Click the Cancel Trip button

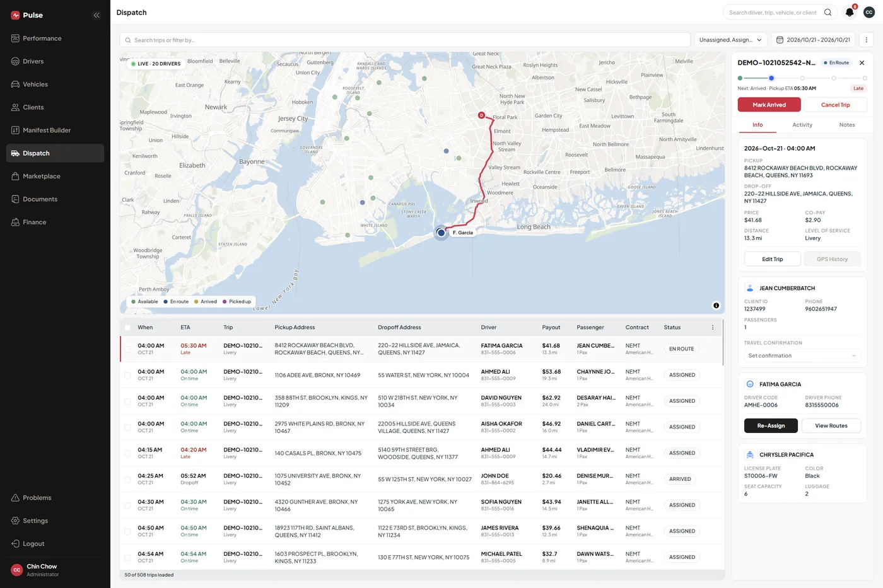(x=835, y=105)
